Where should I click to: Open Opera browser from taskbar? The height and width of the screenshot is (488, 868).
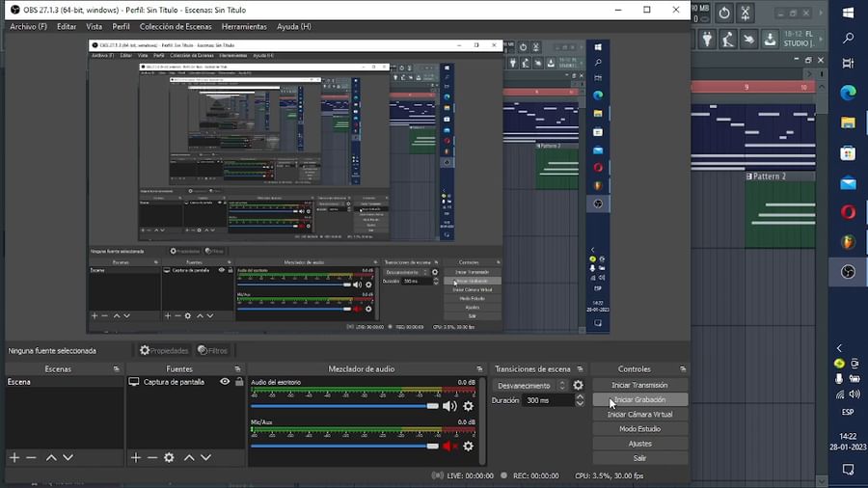click(848, 212)
